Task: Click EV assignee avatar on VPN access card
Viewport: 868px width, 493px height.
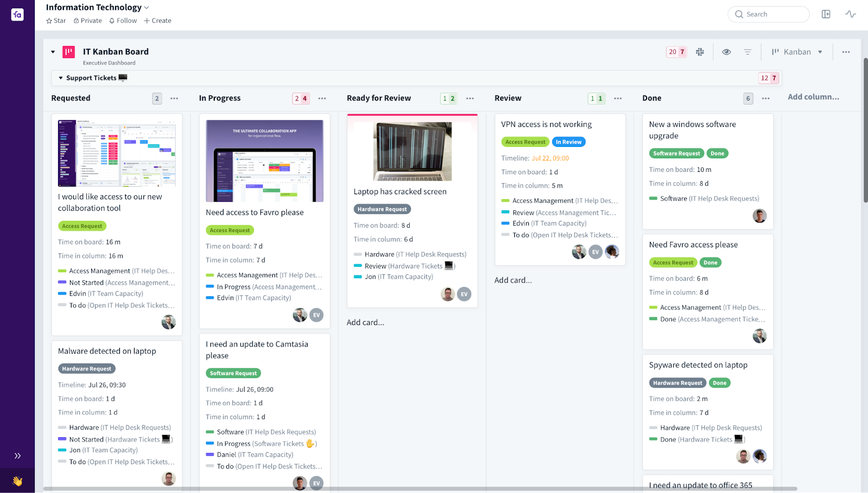Action: [596, 252]
